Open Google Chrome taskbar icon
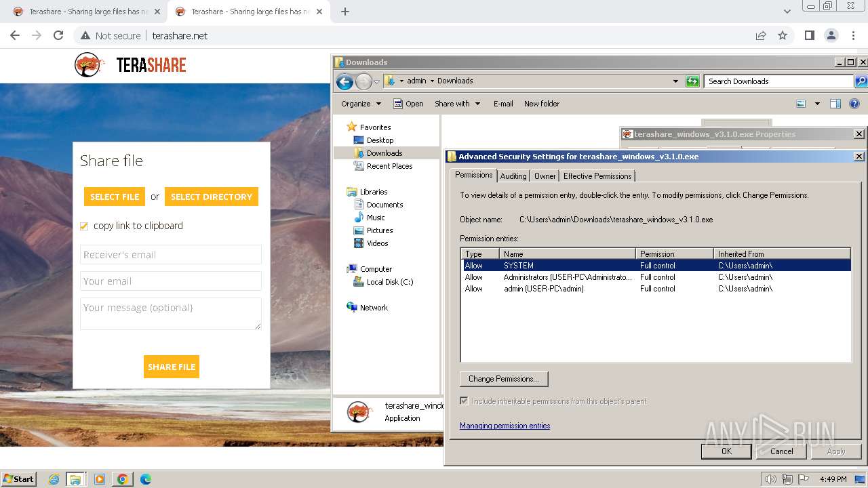The width and height of the screenshot is (868, 488). [x=123, y=479]
